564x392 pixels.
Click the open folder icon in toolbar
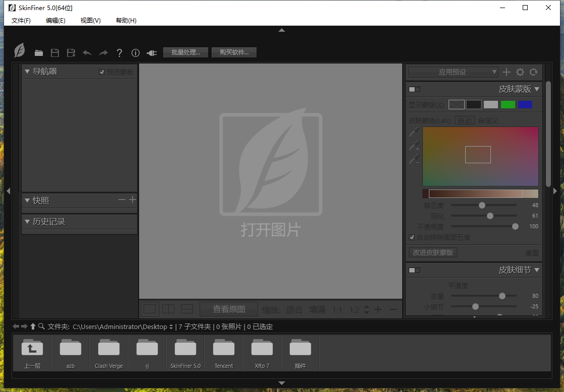[x=39, y=53]
